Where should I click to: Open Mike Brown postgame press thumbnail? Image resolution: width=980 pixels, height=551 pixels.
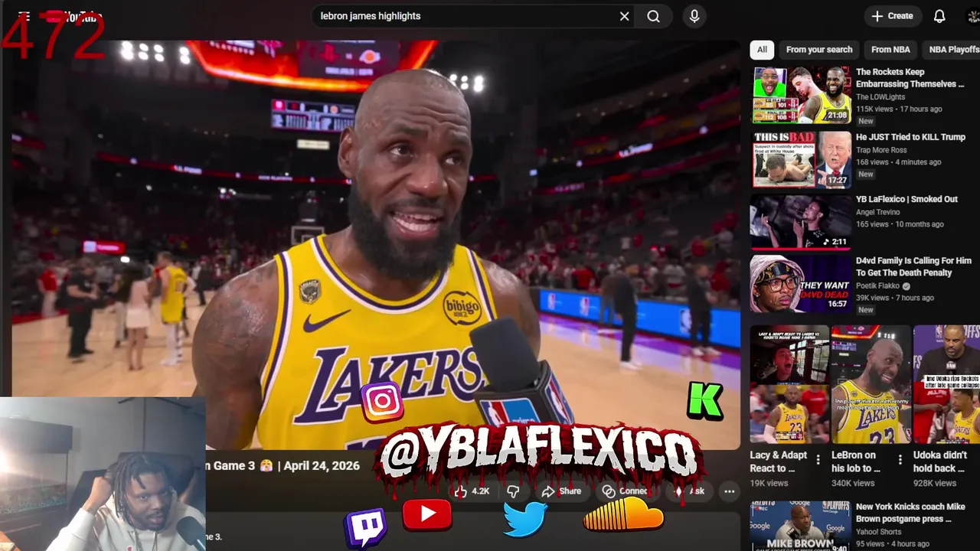click(802, 526)
